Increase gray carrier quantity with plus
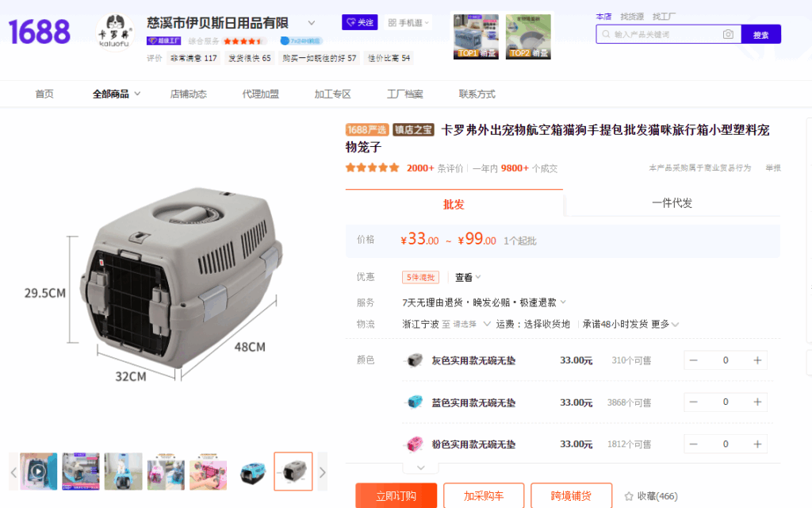 (757, 360)
